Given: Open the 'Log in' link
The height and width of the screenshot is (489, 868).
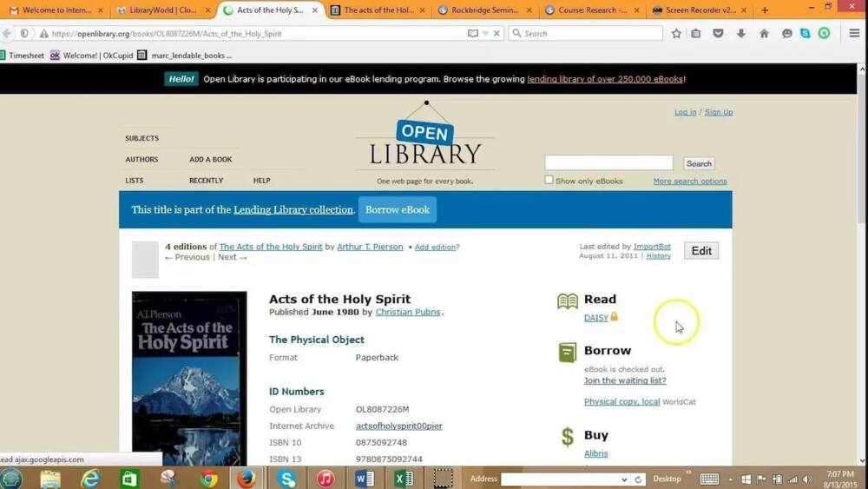Looking at the screenshot, I should pyautogui.click(x=686, y=112).
